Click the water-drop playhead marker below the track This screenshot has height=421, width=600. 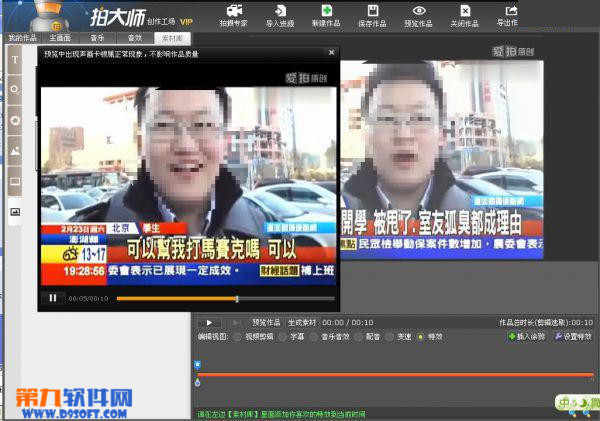coord(197,382)
